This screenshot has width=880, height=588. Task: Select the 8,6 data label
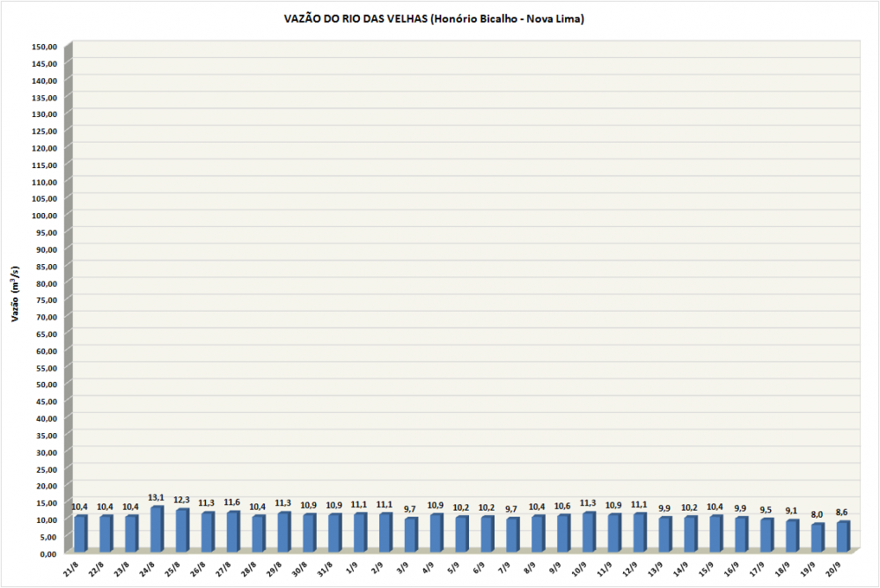pos(843,512)
